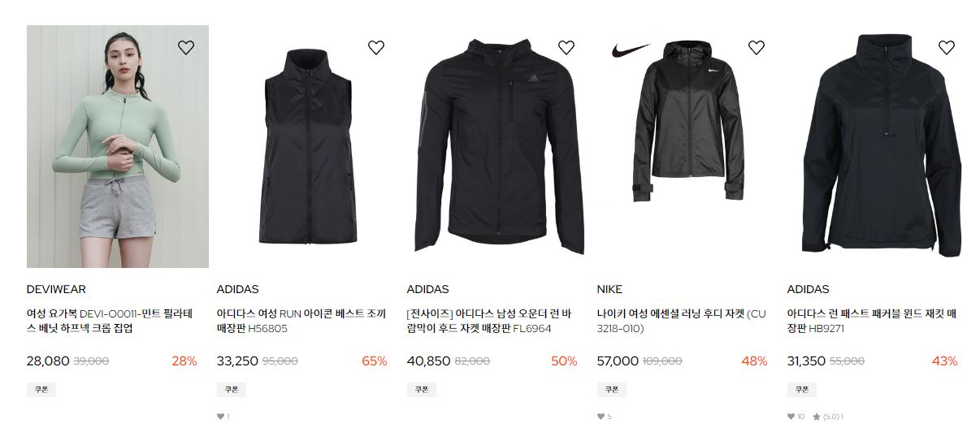Open Adidas men's hooded jacket image

coord(498,146)
